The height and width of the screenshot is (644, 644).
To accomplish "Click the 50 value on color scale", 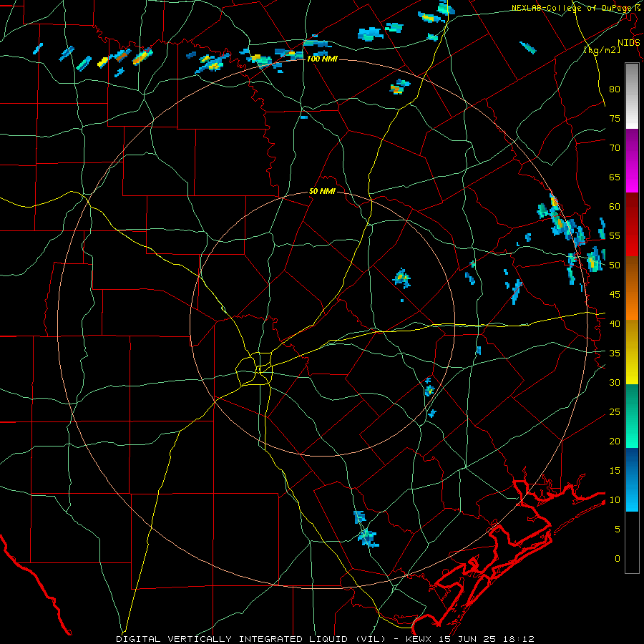I will pyautogui.click(x=615, y=265).
